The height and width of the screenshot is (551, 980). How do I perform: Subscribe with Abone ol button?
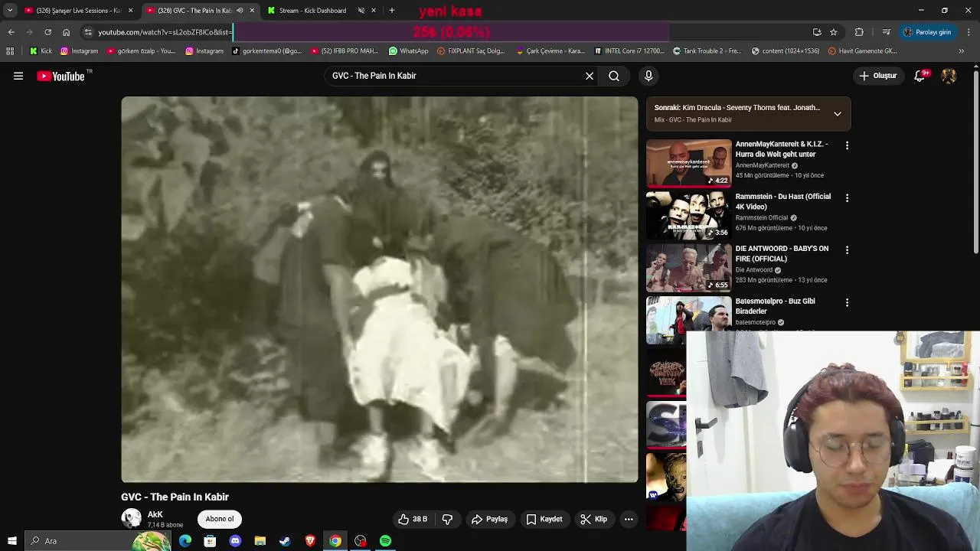pyautogui.click(x=220, y=519)
